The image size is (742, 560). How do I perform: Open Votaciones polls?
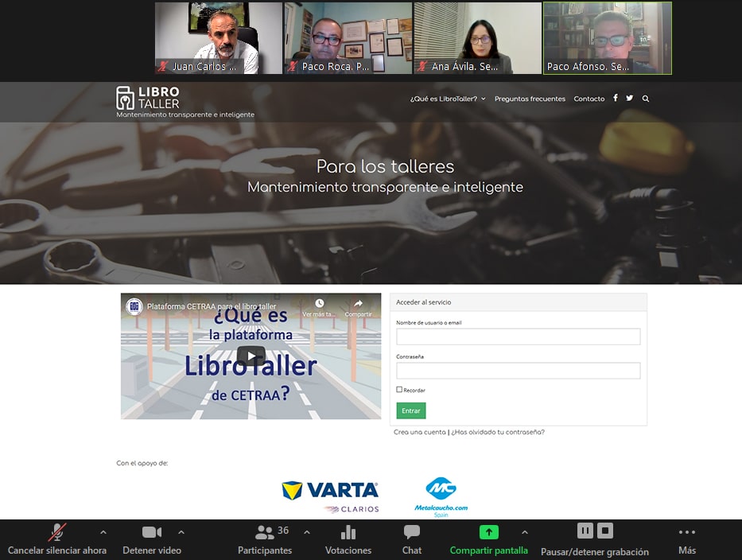[348, 539]
